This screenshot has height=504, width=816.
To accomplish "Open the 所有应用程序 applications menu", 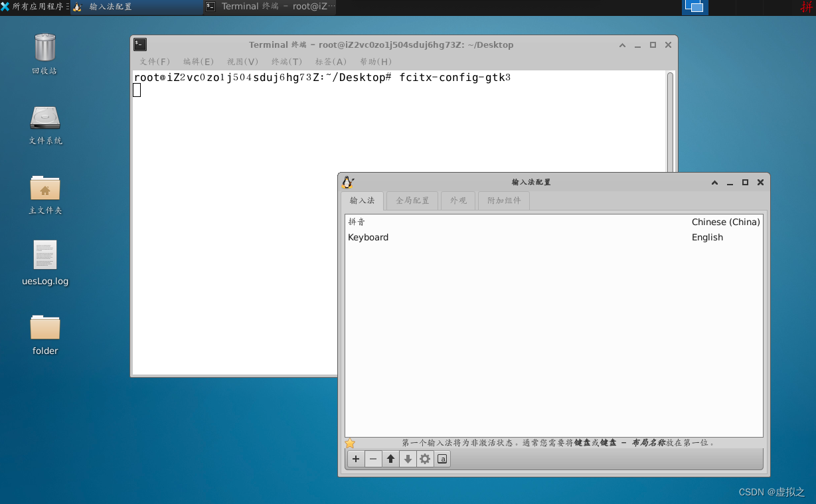I will click(x=35, y=7).
